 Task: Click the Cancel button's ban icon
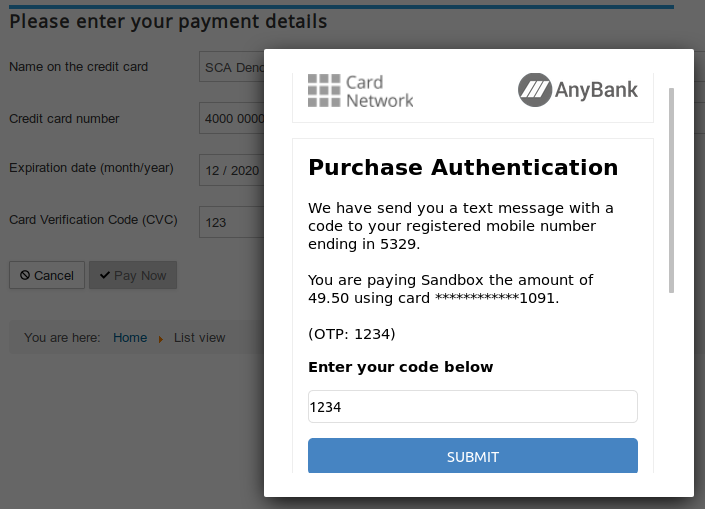pos(24,276)
